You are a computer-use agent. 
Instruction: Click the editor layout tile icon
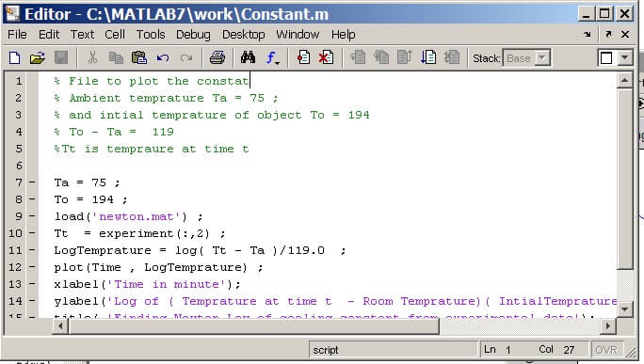coord(606,58)
